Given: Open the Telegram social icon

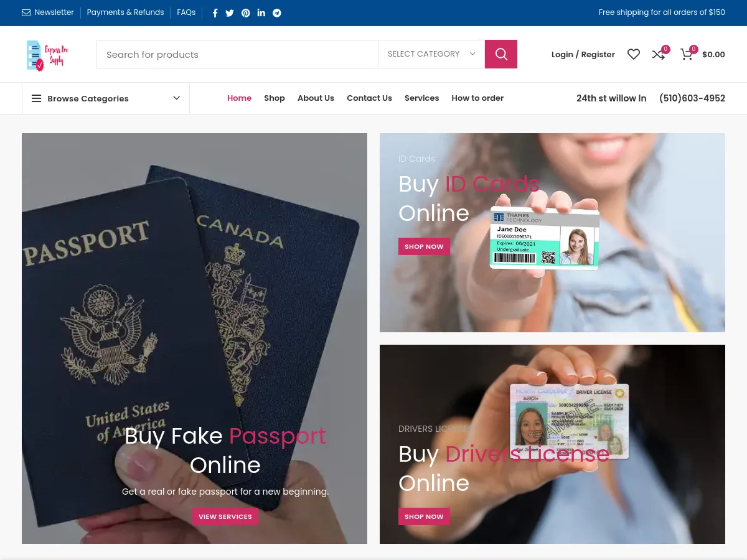Looking at the screenshot, I should pyautogui.click(x=277, y=13).
